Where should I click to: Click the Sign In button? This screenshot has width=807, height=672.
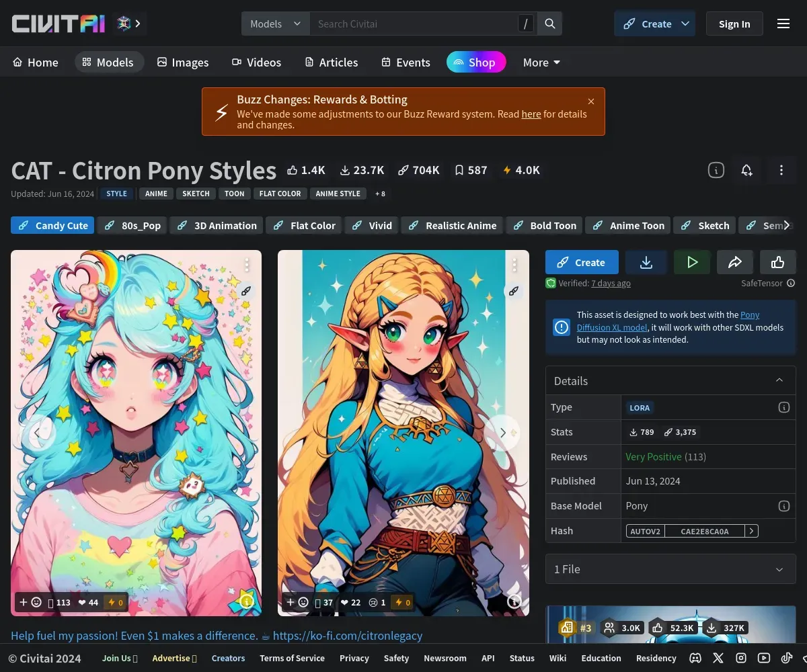[x=734, y=24]
